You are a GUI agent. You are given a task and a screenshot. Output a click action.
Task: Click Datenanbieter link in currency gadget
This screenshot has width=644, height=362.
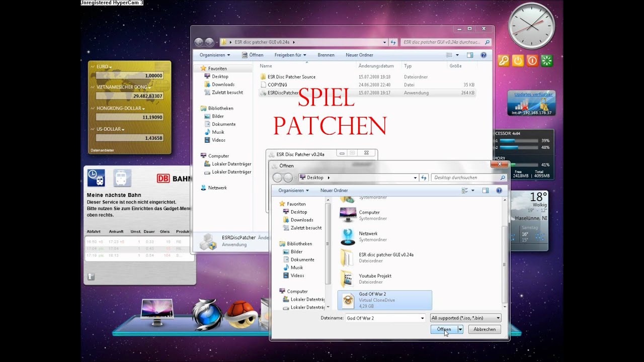pos(102,150)
